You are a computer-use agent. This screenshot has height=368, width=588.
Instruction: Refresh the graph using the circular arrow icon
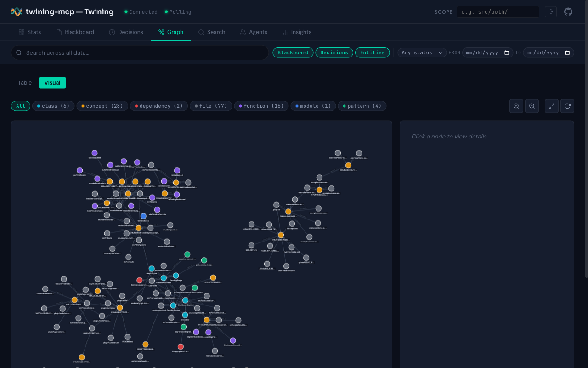click(567, 106)
